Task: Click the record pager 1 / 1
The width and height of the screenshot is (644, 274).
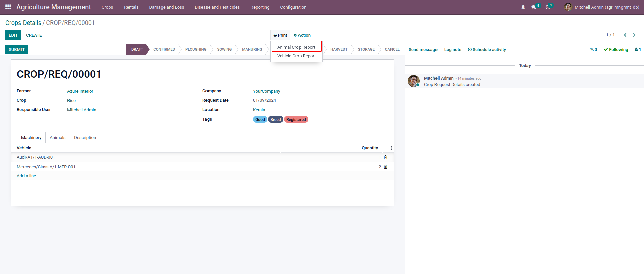Action: pos(610,35)
